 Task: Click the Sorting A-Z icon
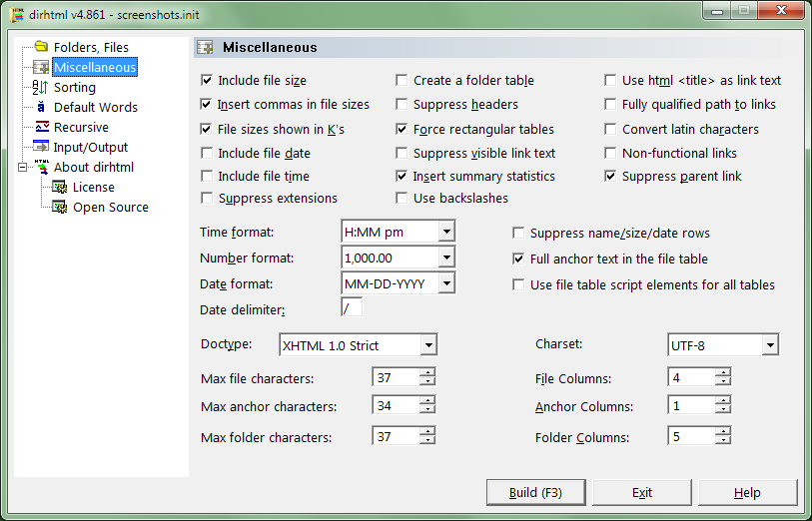pos(40,87)
